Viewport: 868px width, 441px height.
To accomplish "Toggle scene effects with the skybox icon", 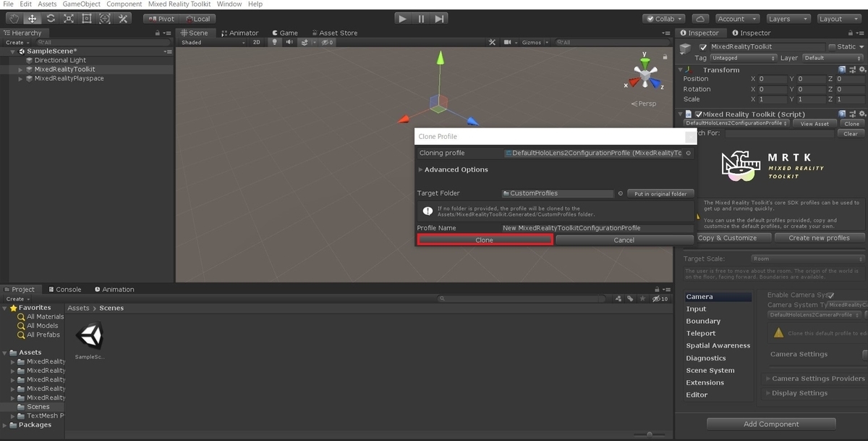I will point(305,42).
